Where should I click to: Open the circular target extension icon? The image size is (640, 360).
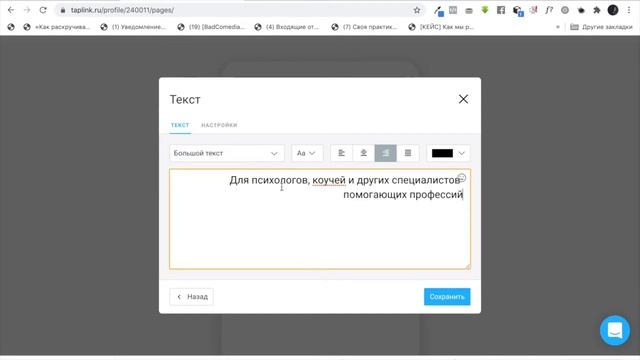tap(565, 10)
